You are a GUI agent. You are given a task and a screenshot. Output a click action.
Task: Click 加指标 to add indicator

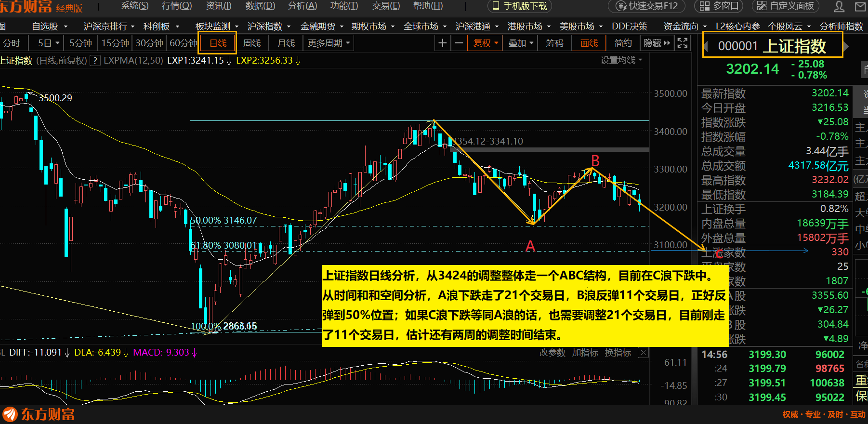585,353
